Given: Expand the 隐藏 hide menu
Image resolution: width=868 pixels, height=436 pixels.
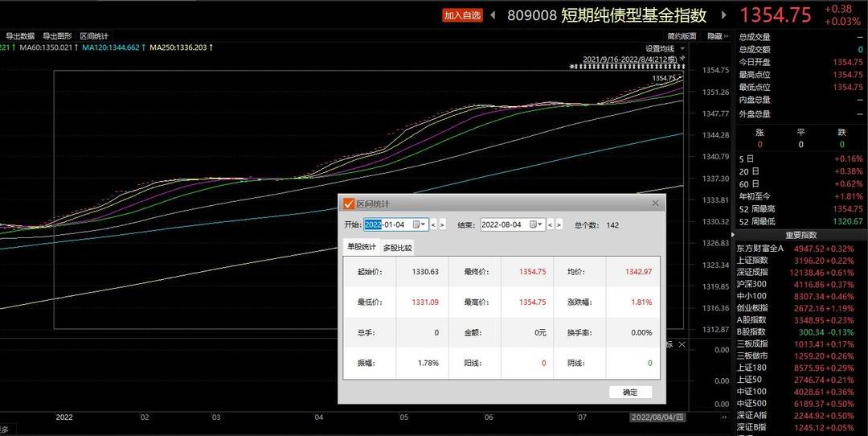Looking at the screenshot, I should click(x=717, y=36).
